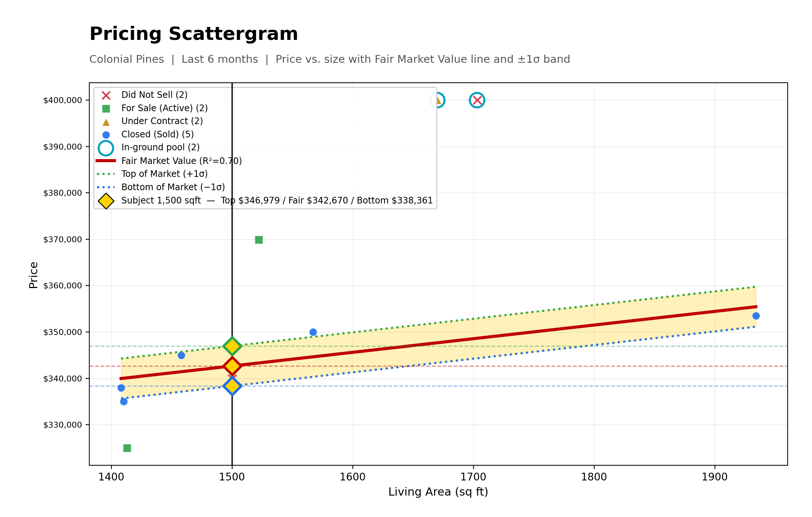This screenshot has height=517, width=812.
Task: Click the Pricing Scattergram title
Action: 193,34
